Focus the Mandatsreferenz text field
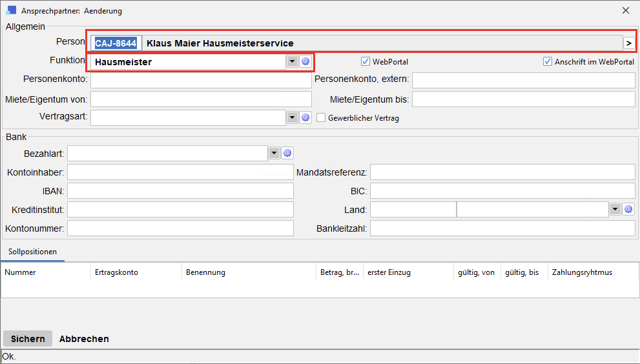Image resolution: width=640 pixels, height=364 pixels. 502,172
